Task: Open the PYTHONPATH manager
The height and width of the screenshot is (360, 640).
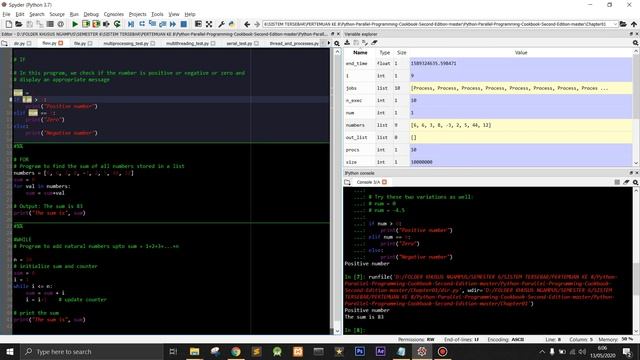Action: click(x=232, y=24)
